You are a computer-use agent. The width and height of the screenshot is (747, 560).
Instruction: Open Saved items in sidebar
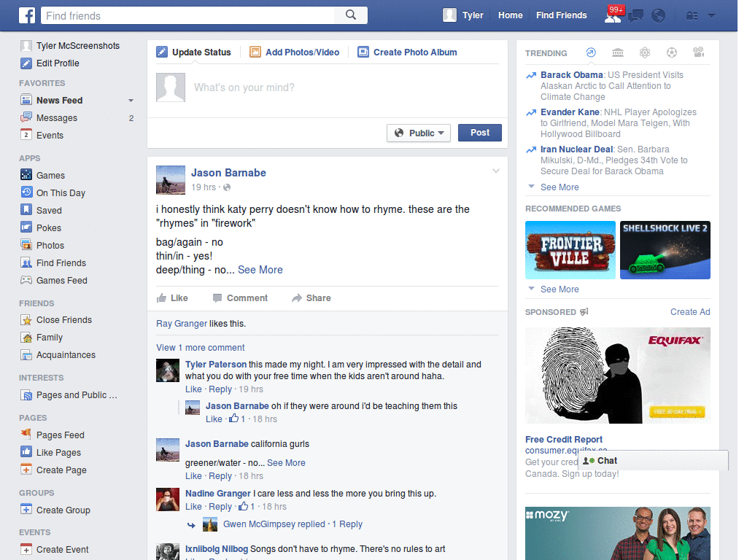49,210
